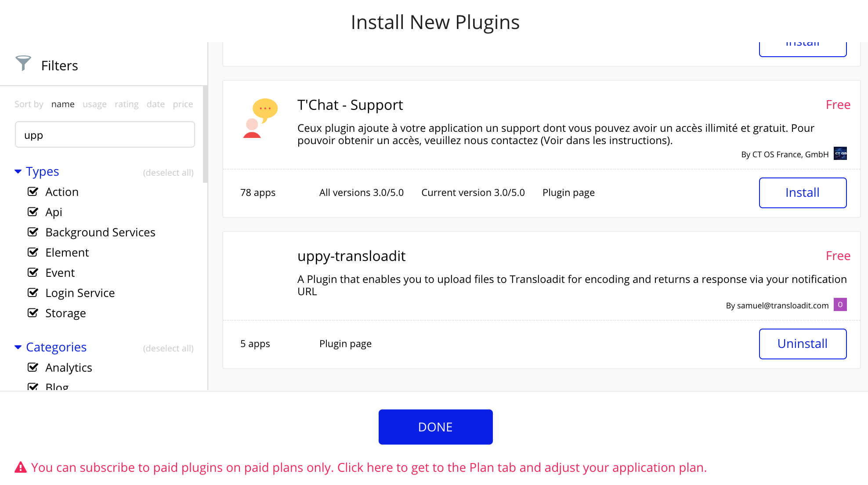
Task: Click DONE to close plugin installer
Action: point(435,427)
